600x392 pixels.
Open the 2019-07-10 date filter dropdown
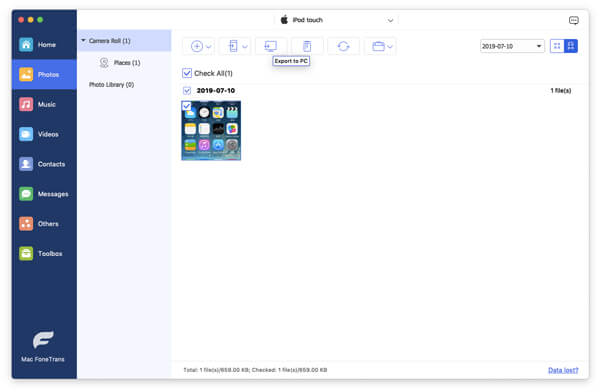(512, 46)
